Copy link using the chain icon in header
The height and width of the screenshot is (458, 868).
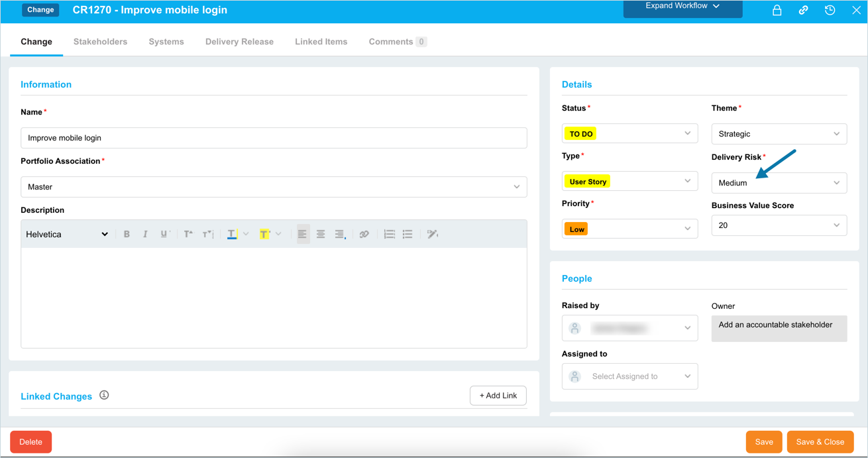coord(803,11)
